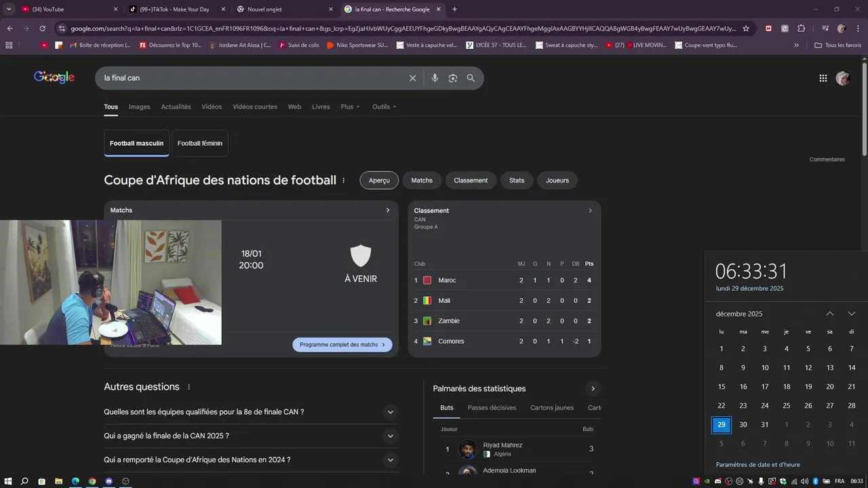This screenshot has width=868, height=488.
Task: Open the Plus search filters dropdown
Action: (x=350, y=106)
